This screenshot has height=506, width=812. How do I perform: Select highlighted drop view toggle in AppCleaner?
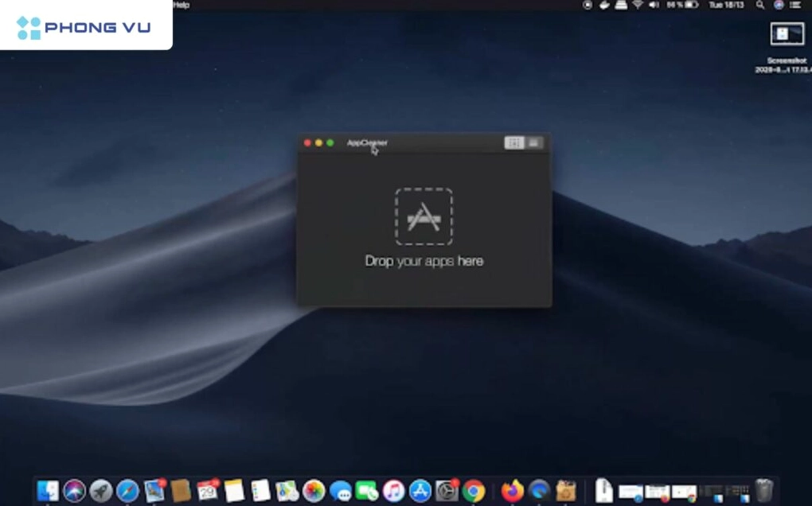(x=514, y=142)
